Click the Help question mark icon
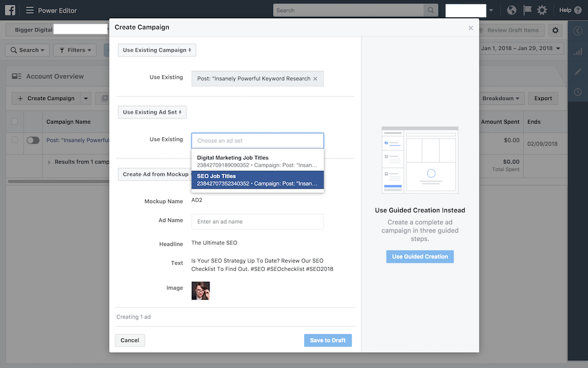This screenshot has width=588, height=368. point(578,10)
